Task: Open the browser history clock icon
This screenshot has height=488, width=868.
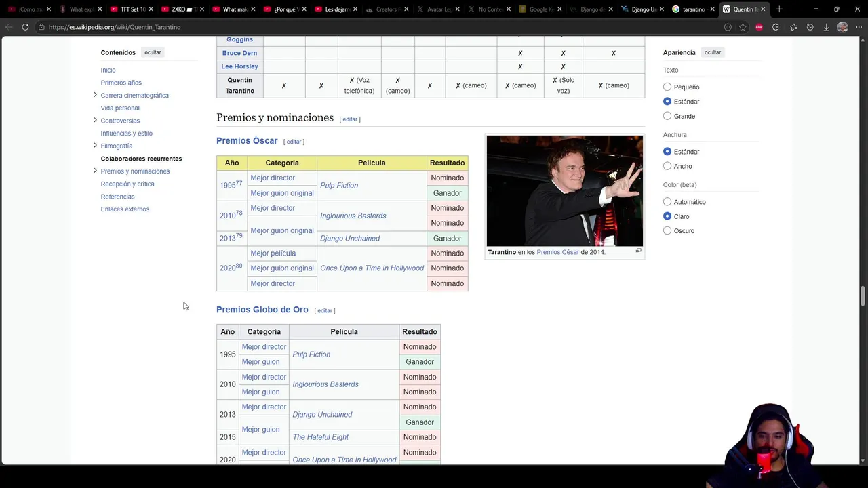Action: (810, 27)
